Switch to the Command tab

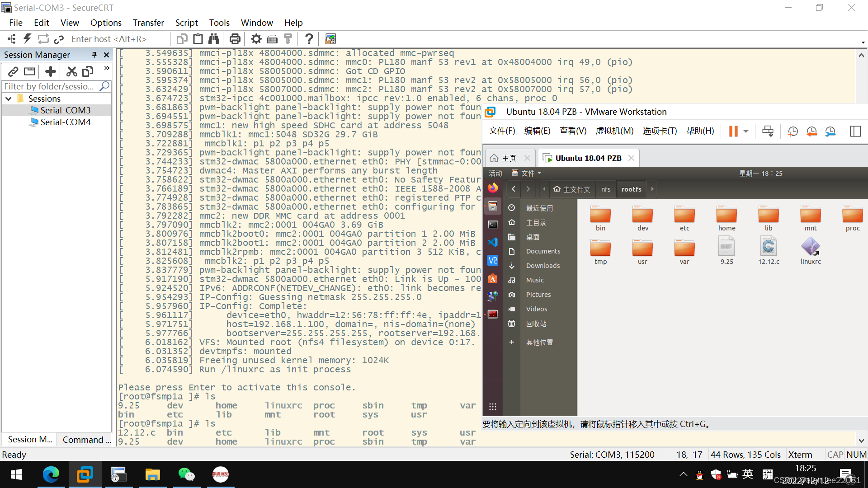coord(86,440)
